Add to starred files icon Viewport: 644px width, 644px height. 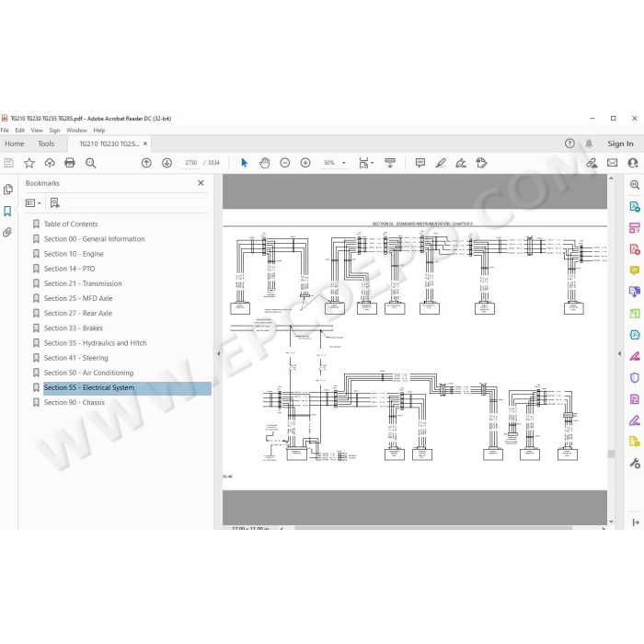[29, 163]
